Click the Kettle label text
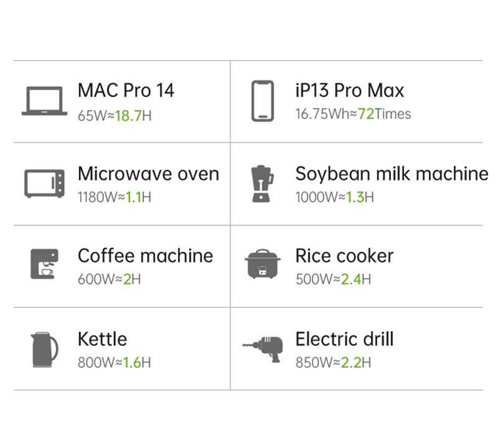This screenshot has width=498, height=448. (x=102, y=339)
